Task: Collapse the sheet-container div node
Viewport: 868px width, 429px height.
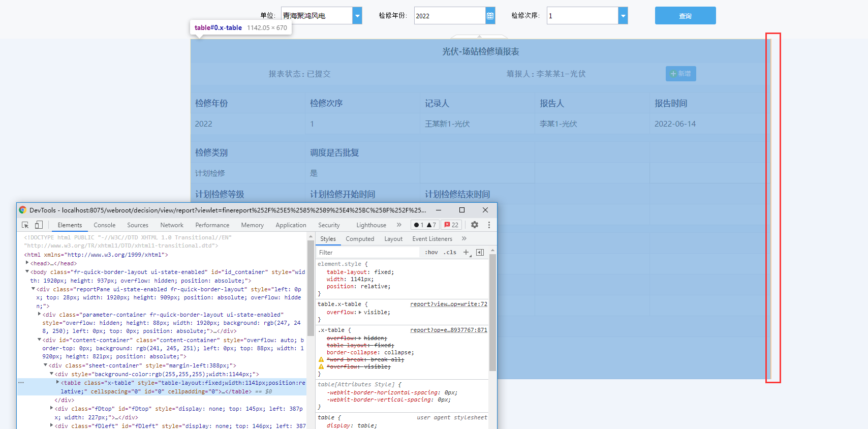Action: pyautogui.click(x=45, y=365)
